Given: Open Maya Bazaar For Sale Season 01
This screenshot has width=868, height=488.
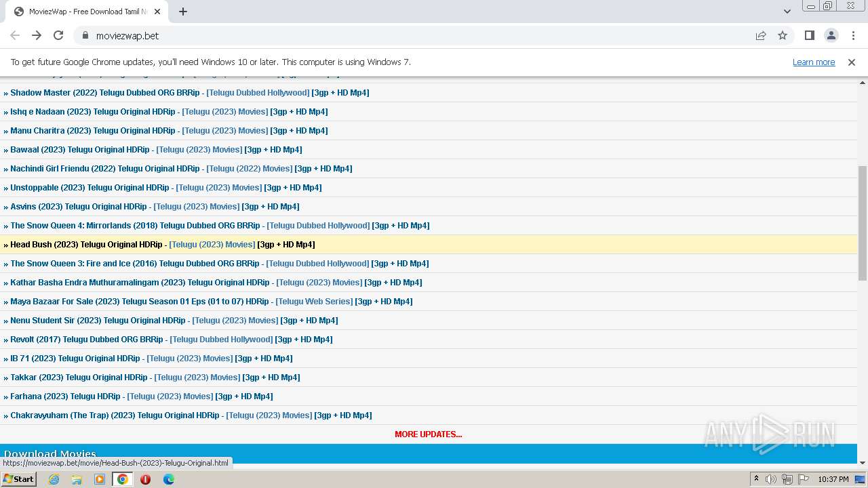Looking at the screenshot, I should tap(140, 302).
